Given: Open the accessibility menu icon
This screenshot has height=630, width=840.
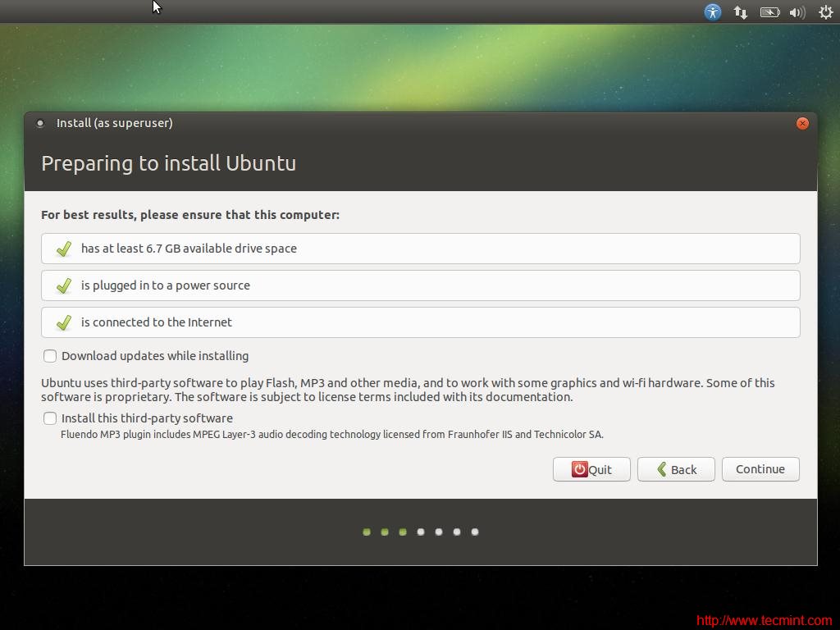Looking at the screenshot, I should click(x=713, y=11).
